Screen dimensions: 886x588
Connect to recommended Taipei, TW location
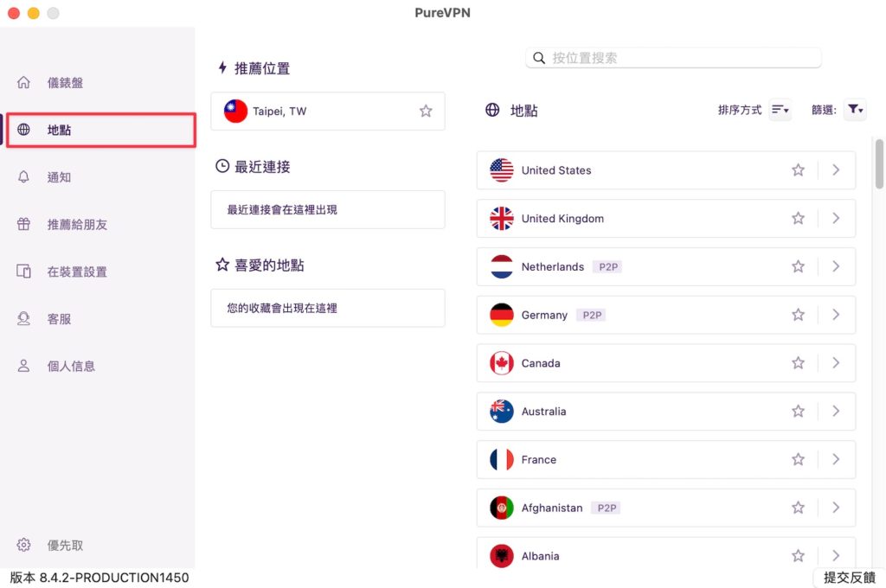click(328, 112)
